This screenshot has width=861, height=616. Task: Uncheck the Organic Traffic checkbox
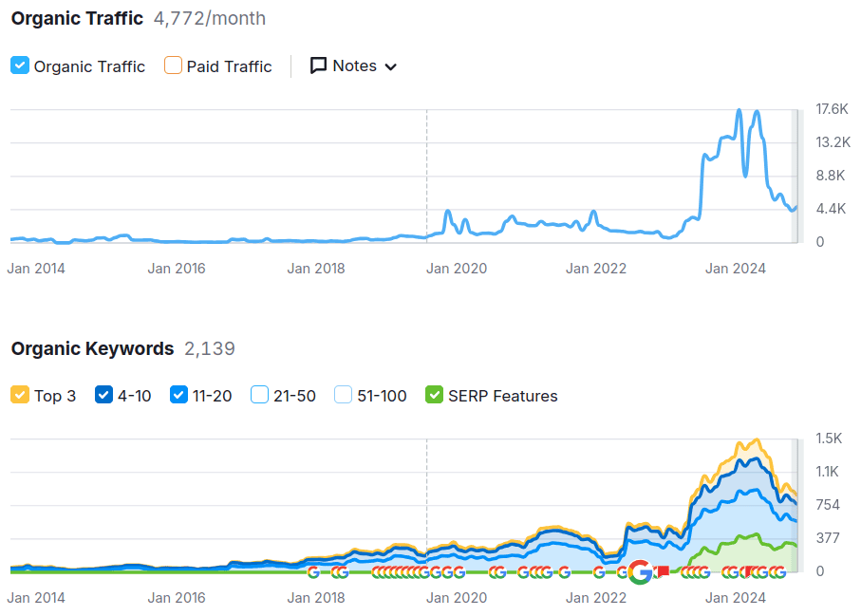[x=20, y=65]
